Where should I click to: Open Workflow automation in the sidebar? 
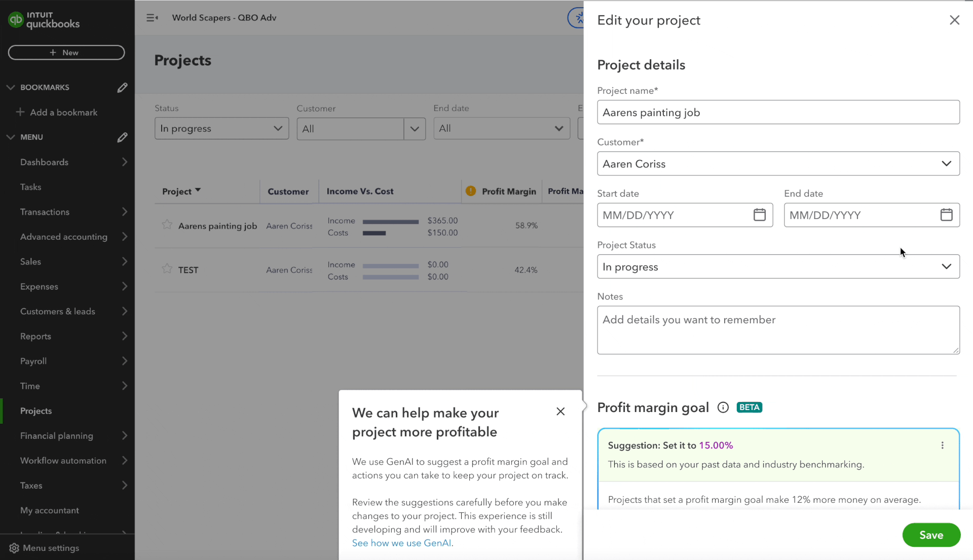point(63,461)
